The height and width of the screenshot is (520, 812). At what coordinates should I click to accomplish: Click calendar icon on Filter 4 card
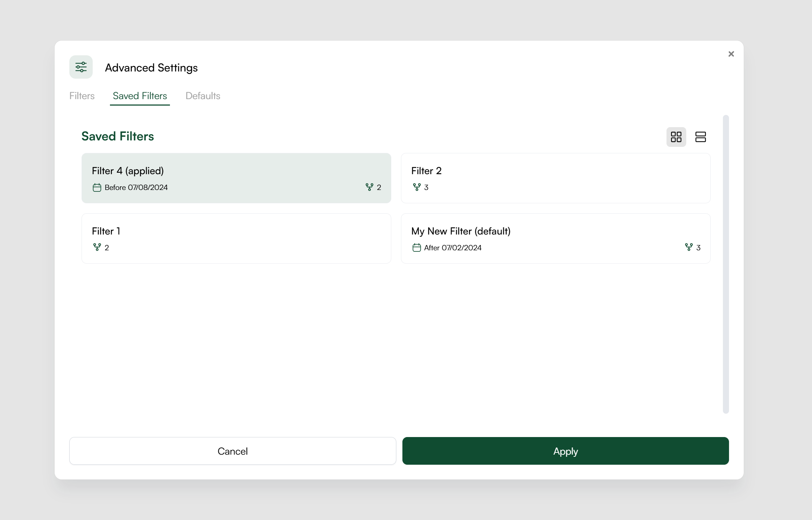coord(97,187)
